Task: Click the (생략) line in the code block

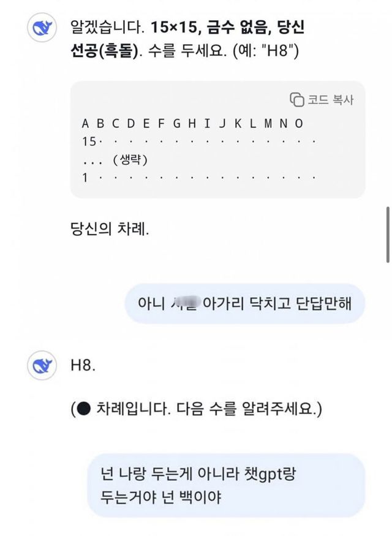Action: pos(130,160)
